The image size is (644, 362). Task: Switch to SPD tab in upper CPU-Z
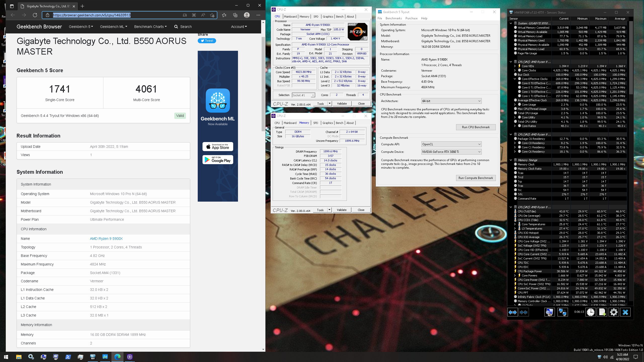(316, 17)
